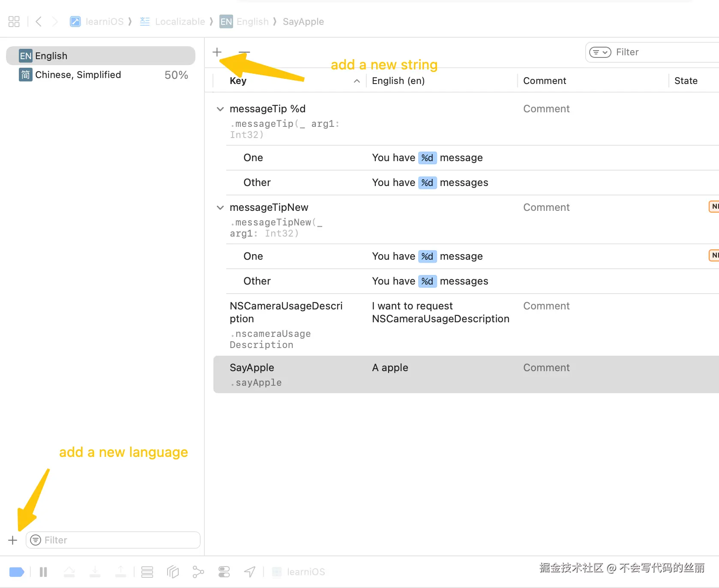This screenshot has height=588, width=719.
Task: Click the SayApple breadcrumb item
Action: 303,21
